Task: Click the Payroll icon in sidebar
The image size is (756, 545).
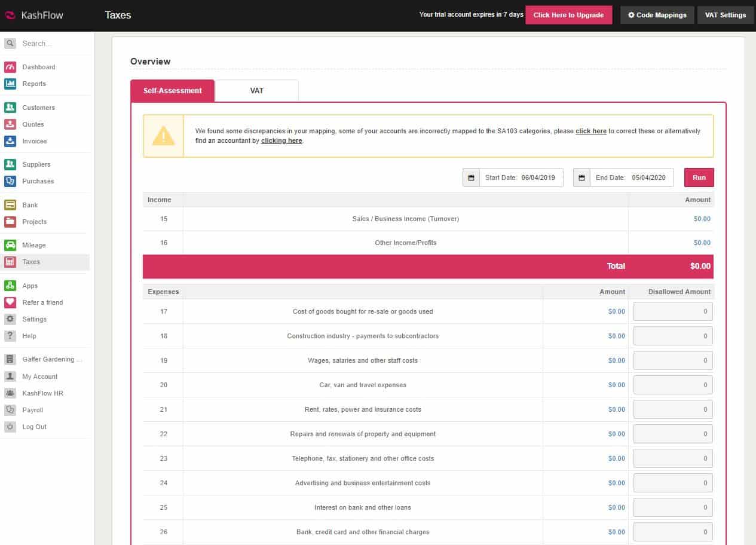Action: tap(10, 410)
